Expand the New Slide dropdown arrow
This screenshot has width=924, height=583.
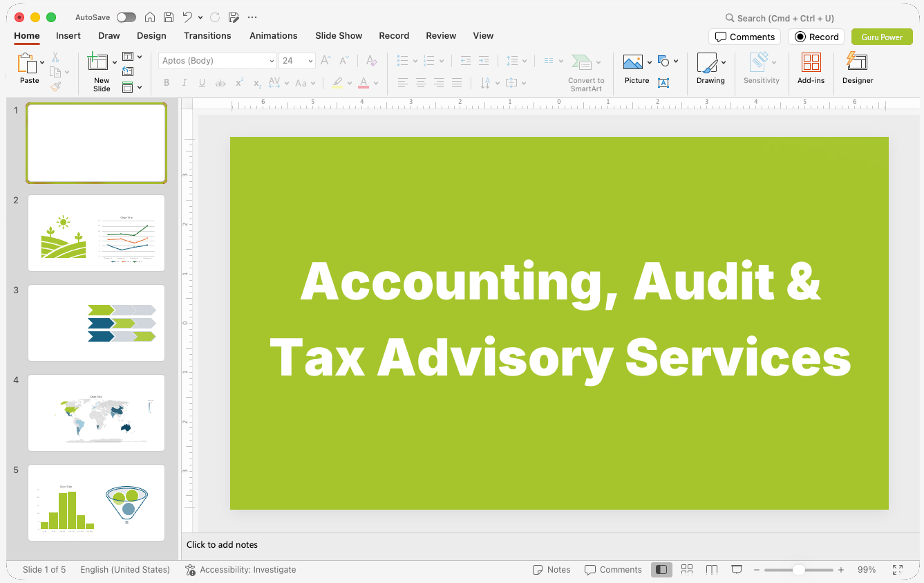(115, 63)
